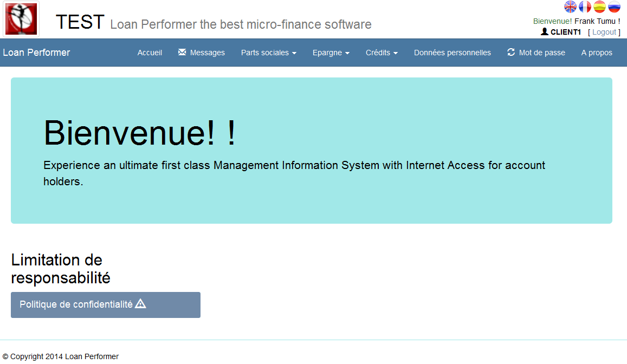The image size is (627, 364).
Task: Open the Mot de passe page
Action: pos(536,53)
